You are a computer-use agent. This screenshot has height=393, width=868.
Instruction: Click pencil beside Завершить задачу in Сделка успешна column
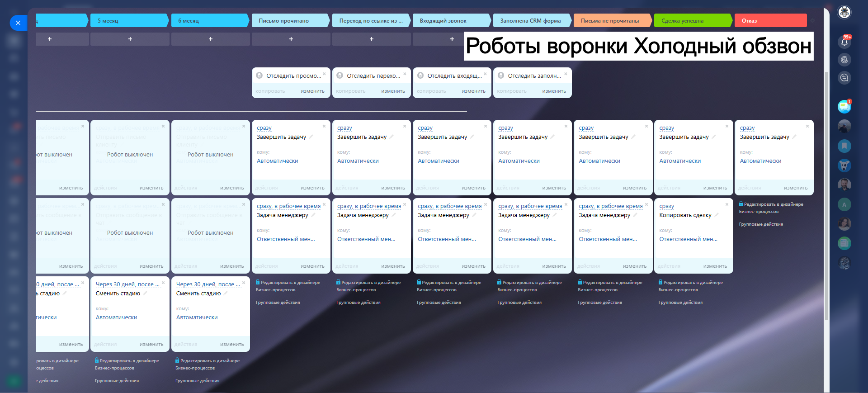(x=714, y=137)
